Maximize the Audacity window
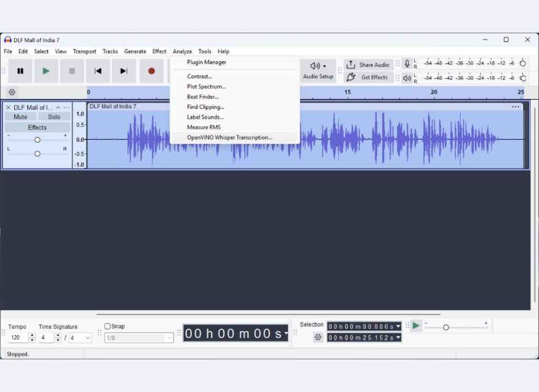This screenshot has height=392, width=539. (x=506, y=40)
